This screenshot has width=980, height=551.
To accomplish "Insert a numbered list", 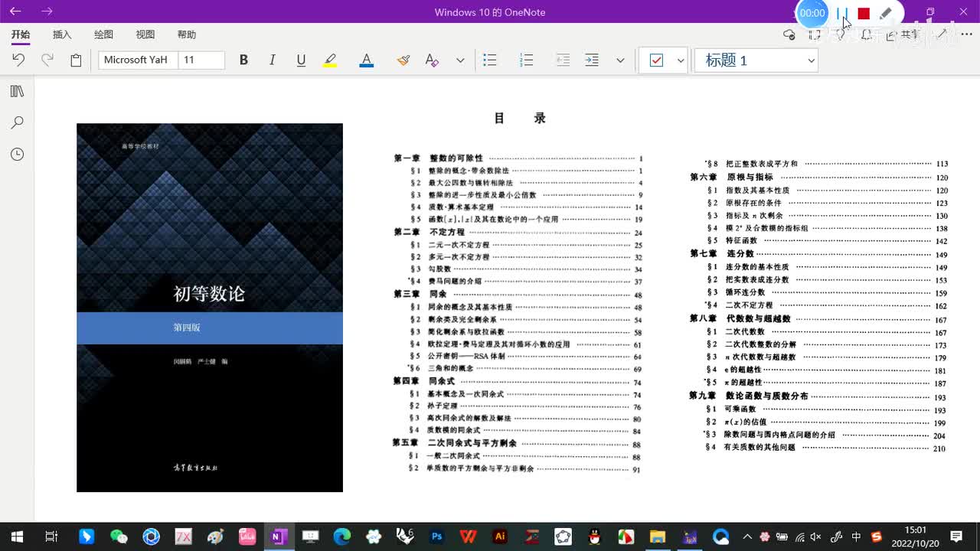I will [526, 60].
